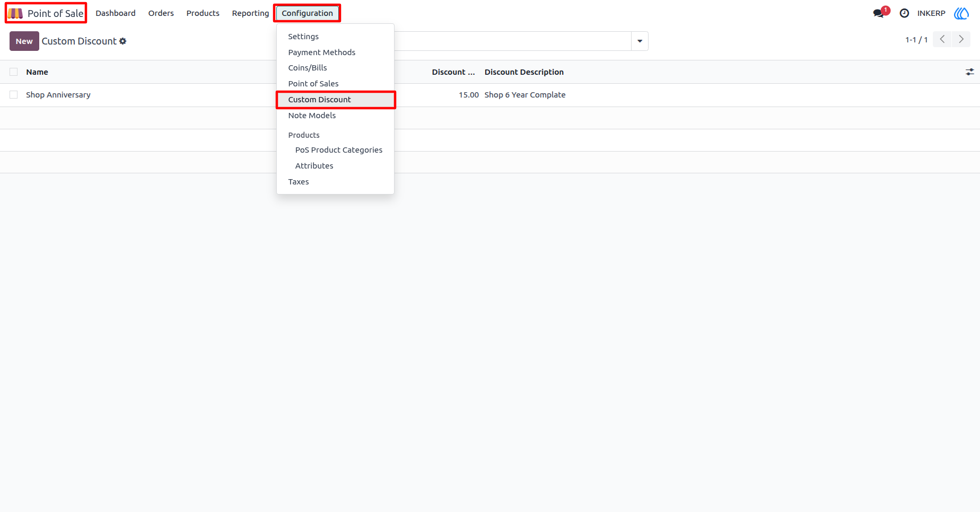Click the Shop 6 Year Complate description

(x=525, y=95)
